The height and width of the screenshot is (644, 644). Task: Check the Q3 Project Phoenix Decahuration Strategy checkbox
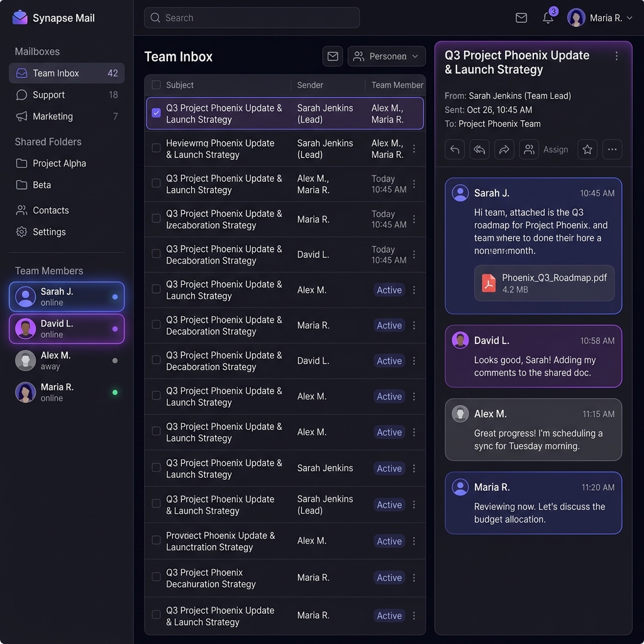pos(156,577)
